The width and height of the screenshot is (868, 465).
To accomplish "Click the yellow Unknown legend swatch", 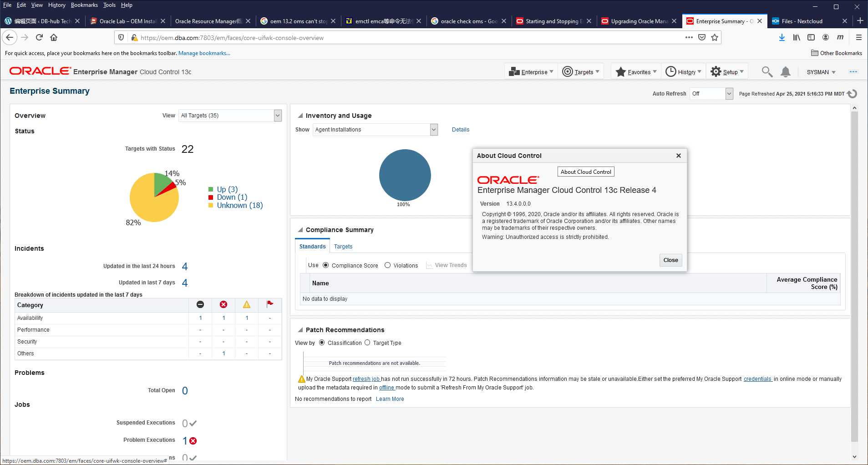I will (211, 205).
